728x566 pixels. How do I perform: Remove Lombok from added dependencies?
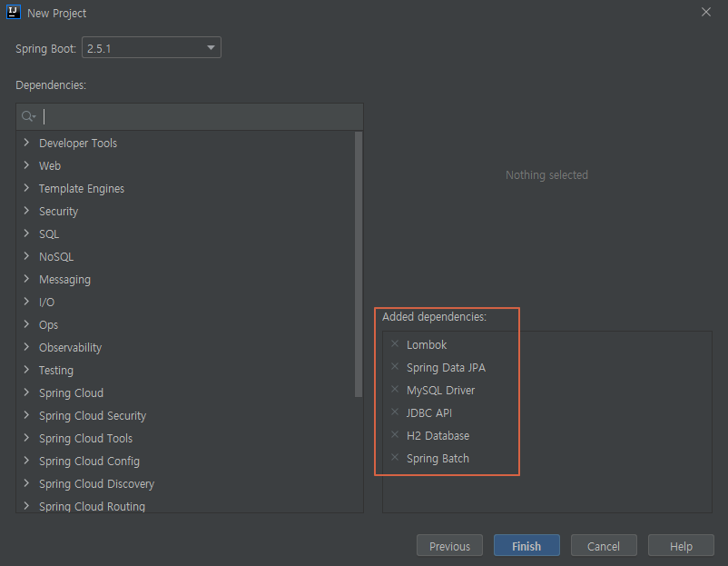pos(395,344)
